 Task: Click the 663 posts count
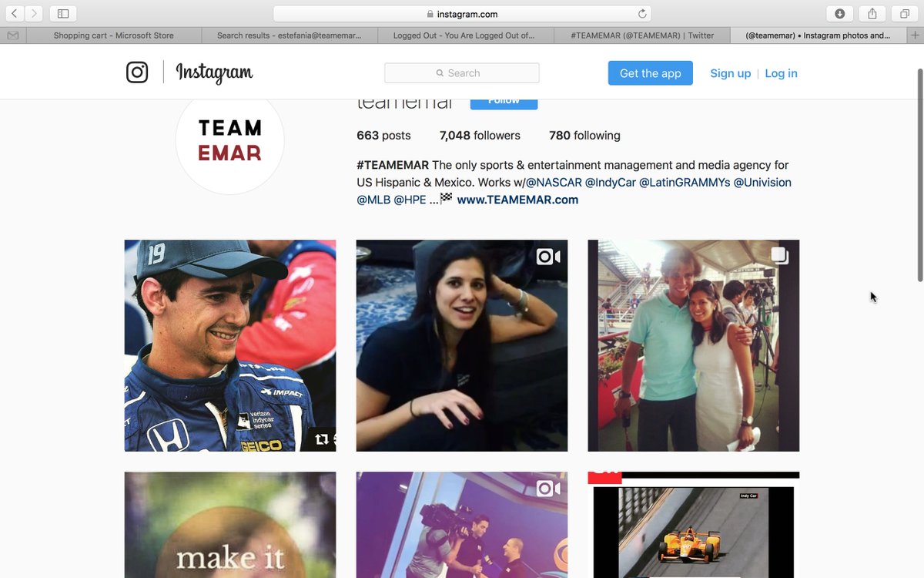(383, 136)
